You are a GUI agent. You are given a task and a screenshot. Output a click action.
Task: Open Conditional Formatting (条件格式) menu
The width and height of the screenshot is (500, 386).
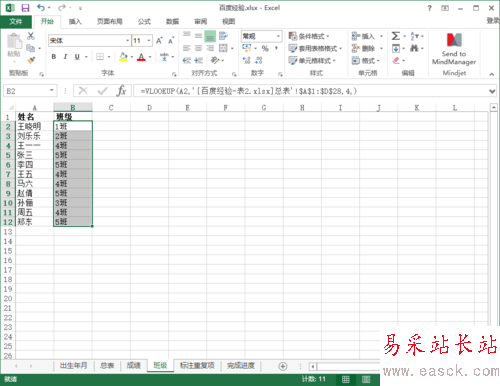309,36
